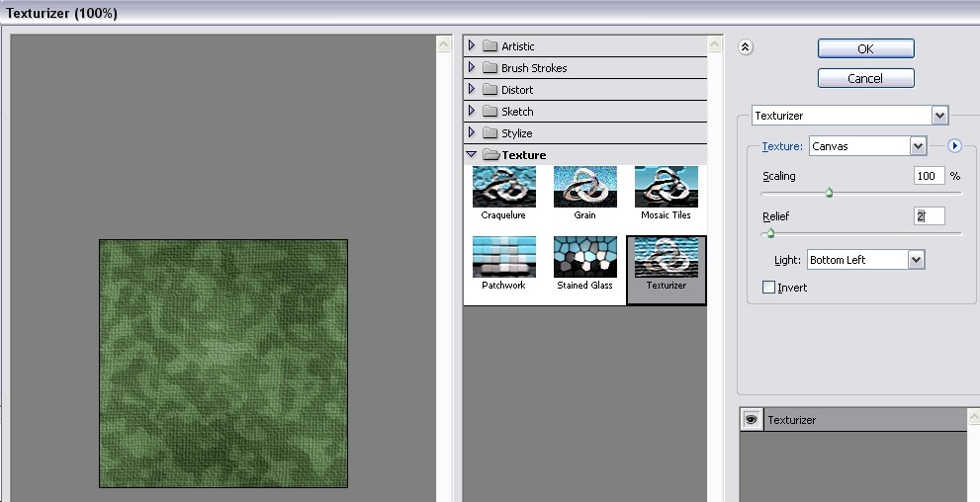Click the filter list scroll up arrow
This screenshot has width=980, height=502.
[x=714, y=44]
